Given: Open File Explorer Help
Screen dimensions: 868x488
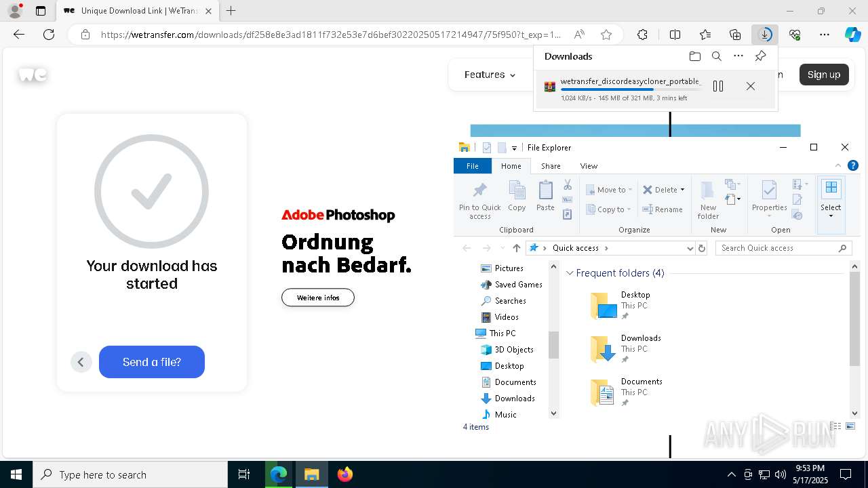Looking at the screenshot, I should tap(853, 165).
